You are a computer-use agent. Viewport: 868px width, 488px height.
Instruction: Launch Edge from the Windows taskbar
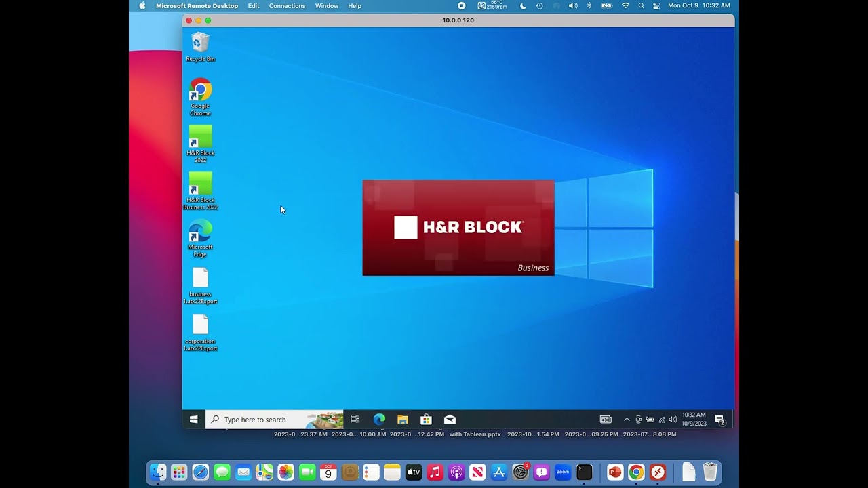pos(379,420)
